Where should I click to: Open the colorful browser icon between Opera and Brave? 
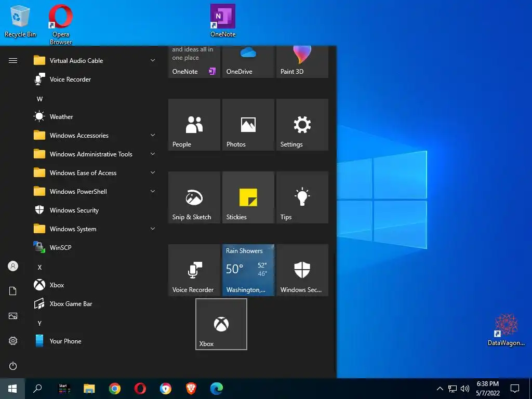click(x=166, y=389)
